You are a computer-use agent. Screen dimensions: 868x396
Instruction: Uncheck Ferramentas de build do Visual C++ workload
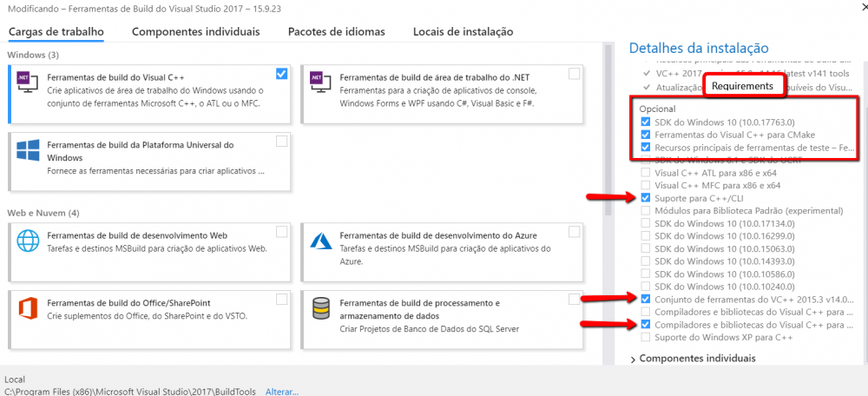pos(281,73)
